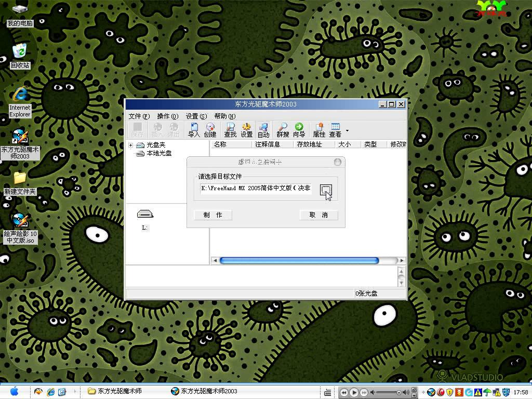Select the 新建文件夹 desktop folder
Screen dimensions: 532x399
[20, 183]
